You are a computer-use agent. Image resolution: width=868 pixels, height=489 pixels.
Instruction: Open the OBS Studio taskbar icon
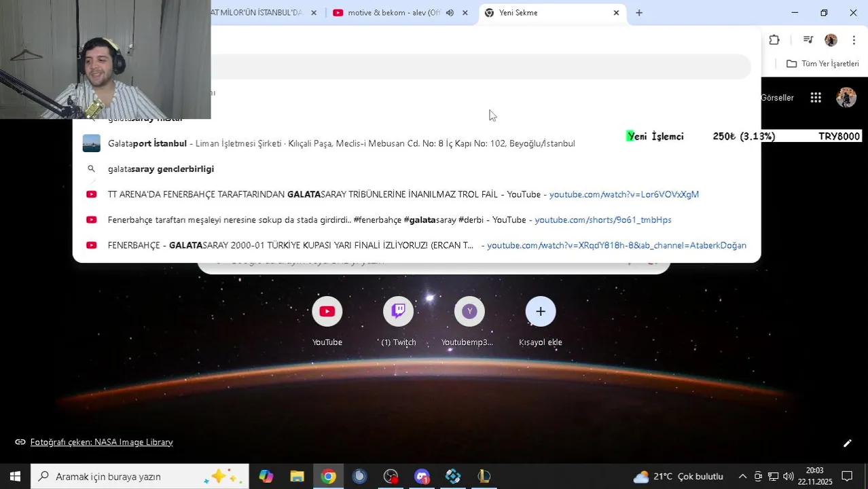point(391,476)
